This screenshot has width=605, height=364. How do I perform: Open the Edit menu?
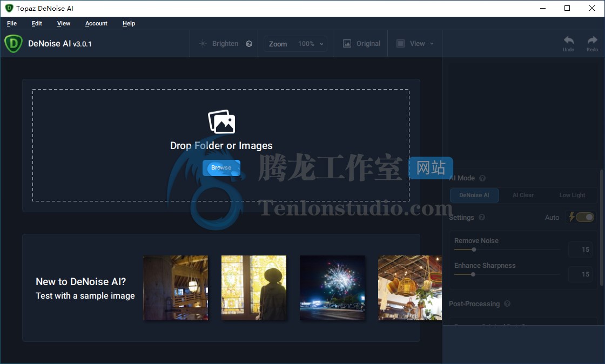click(37, 24)
